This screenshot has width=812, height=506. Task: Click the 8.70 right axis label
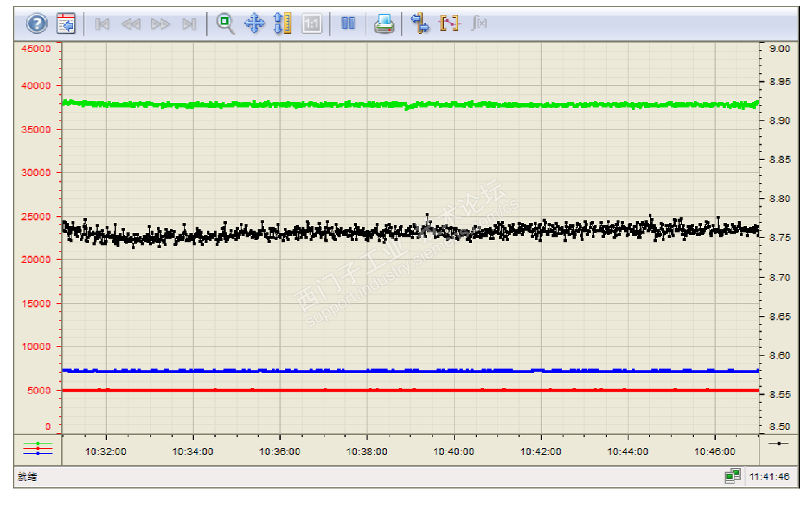[779, 277]
